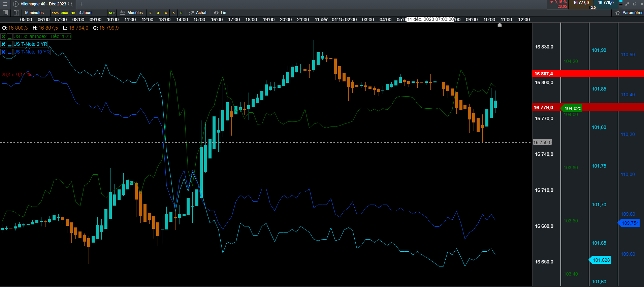Open the hamburger main menu
This screenshot has width=644, height=287.
tap(5, 4)
